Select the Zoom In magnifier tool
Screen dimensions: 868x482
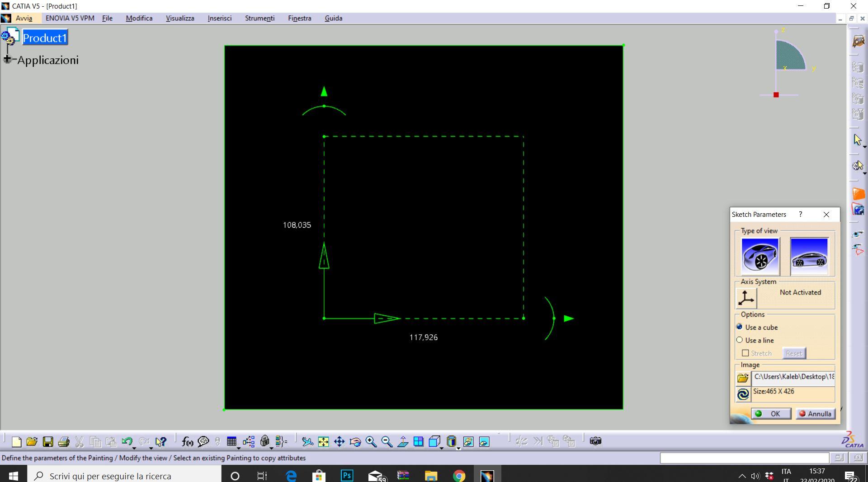click(370, 441)
